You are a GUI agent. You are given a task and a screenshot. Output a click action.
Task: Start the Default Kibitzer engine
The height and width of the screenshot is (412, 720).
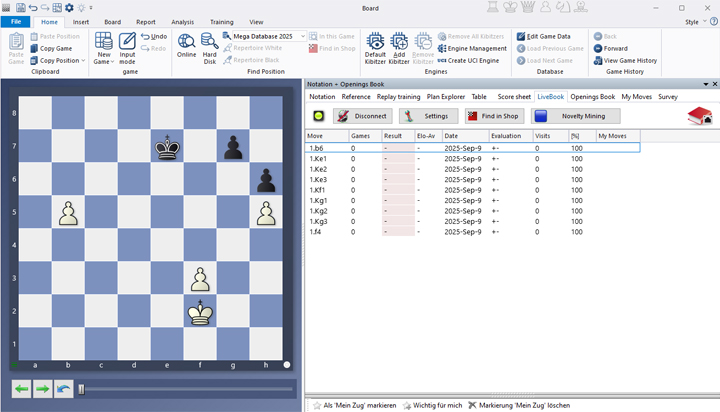coord(375,47)
